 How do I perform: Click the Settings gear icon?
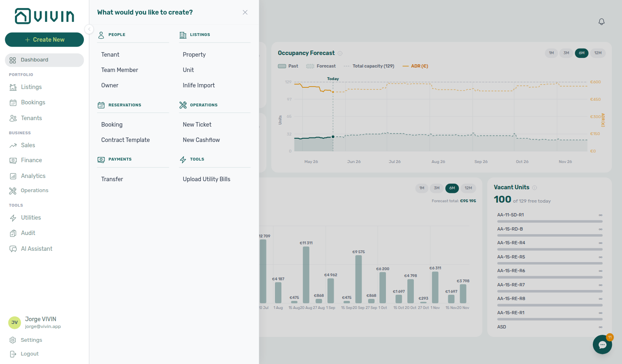click(13, 340)
